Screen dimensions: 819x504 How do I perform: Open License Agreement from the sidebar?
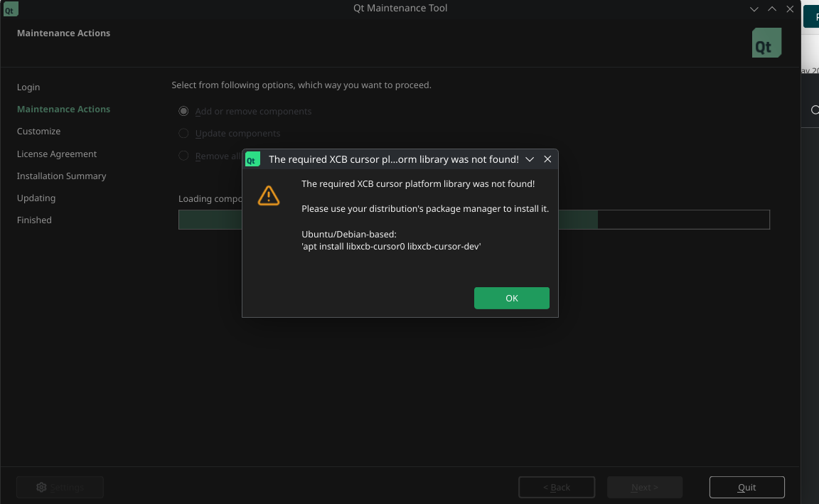click(x=56, y=154)
